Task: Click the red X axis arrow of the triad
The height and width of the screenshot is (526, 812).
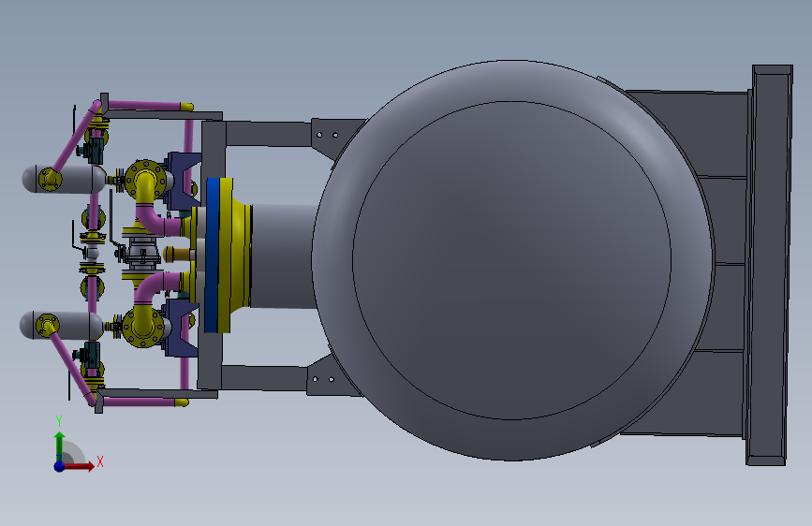Action: coord(79,466)
